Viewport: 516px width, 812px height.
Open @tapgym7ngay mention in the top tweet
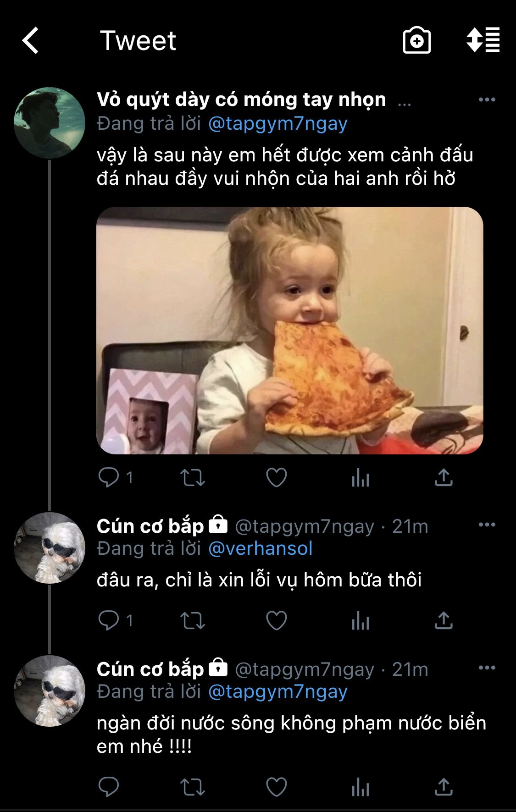[278, 124]
